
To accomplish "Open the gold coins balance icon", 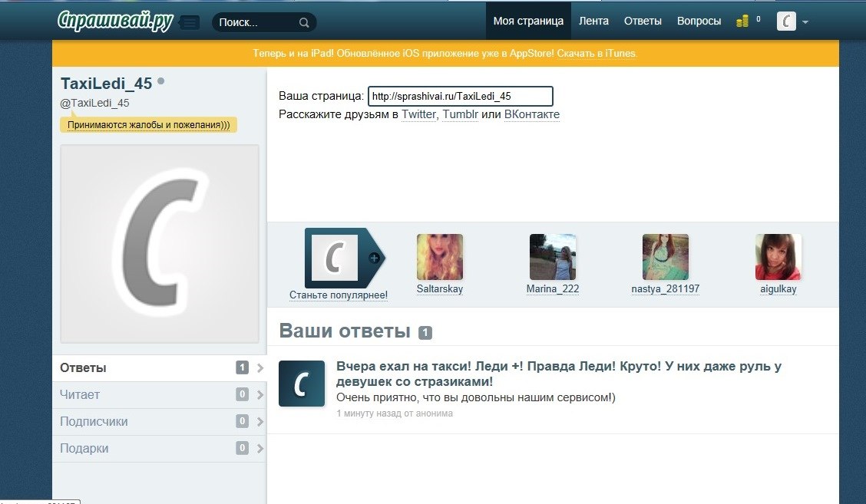I will [742, 21].
